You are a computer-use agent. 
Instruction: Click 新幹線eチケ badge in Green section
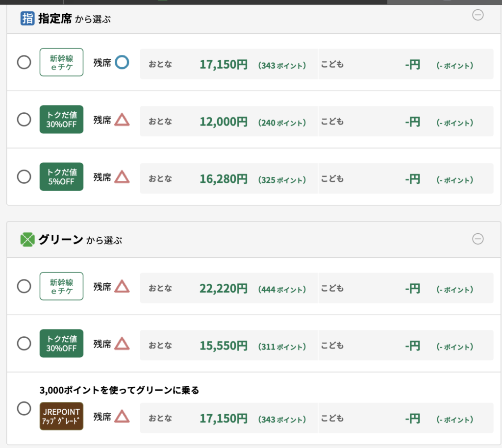[x=61, y=286]
